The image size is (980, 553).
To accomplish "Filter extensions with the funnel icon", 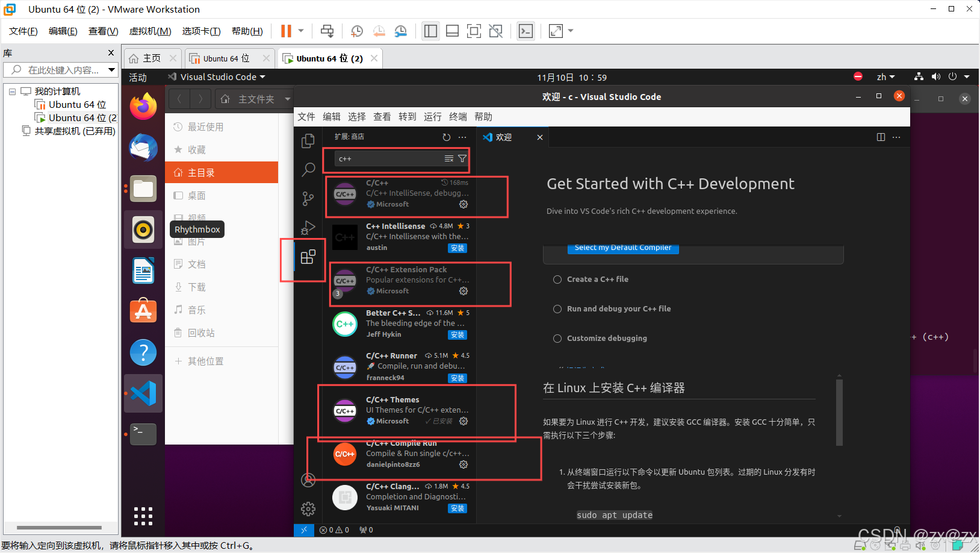I will (x=462, y=159).
